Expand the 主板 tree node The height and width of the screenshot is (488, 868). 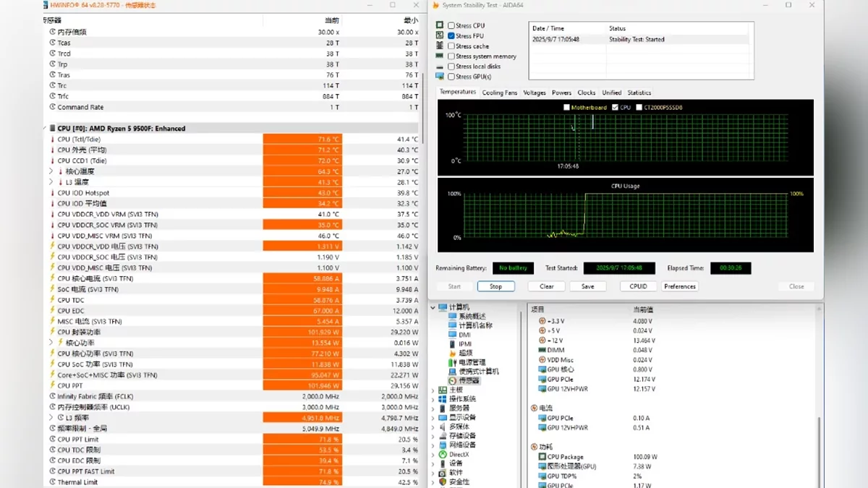433,390
